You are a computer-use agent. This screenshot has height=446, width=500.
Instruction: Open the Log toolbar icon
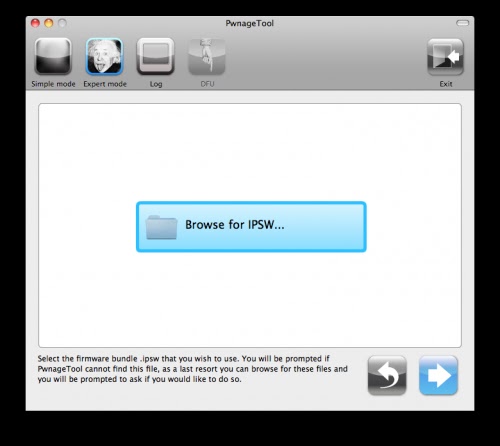pyautogui.click(x=156, y=56)
